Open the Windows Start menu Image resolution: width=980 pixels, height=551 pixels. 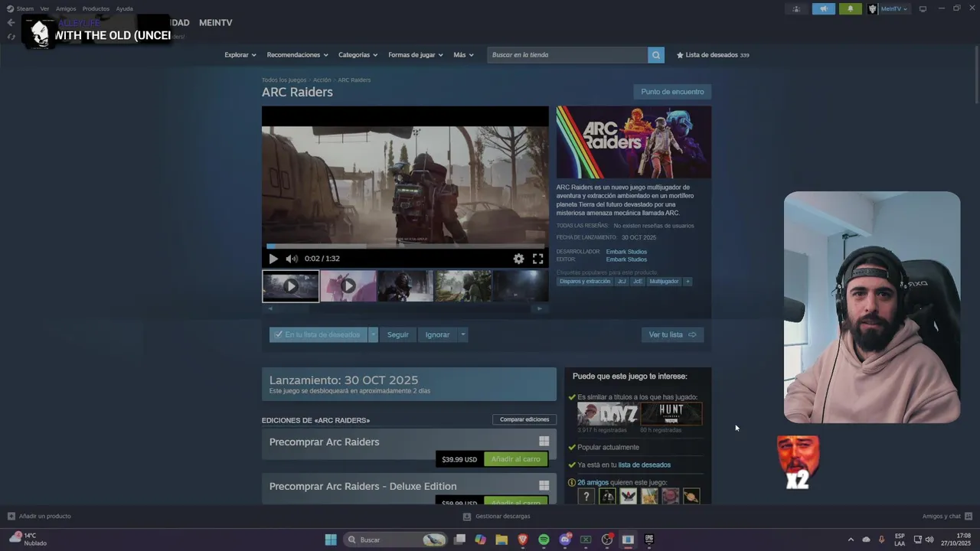pyautogui.click(x=331, y=540)
